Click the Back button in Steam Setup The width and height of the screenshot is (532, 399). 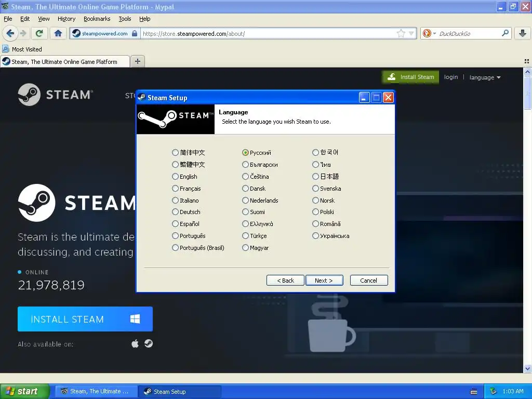[x=285, y=280]
